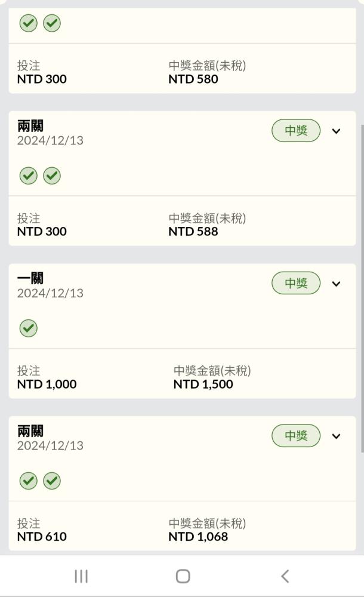The width and height of the screenshot is (364, 597).
Task: Click the vertical scrollbar on the right edge
Action: pos(361,287)
